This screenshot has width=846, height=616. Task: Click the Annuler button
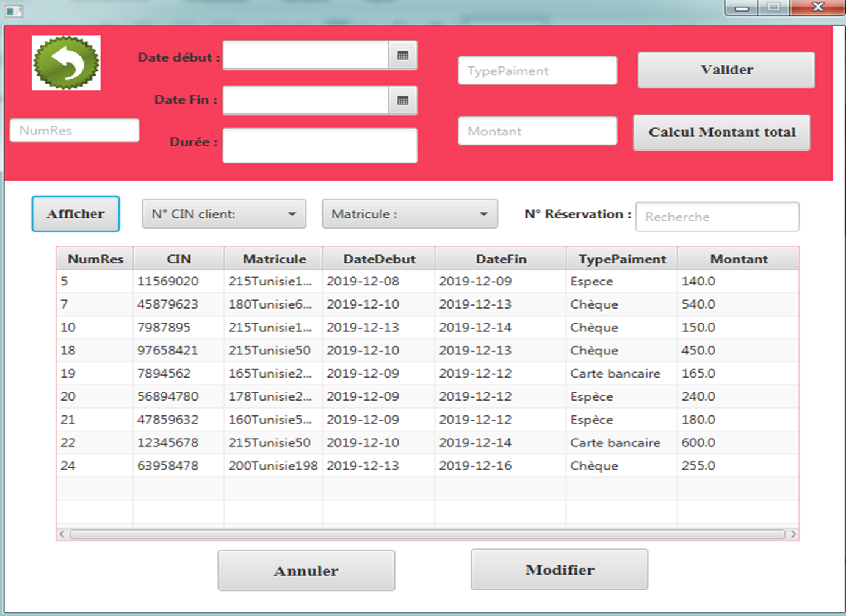306,570
